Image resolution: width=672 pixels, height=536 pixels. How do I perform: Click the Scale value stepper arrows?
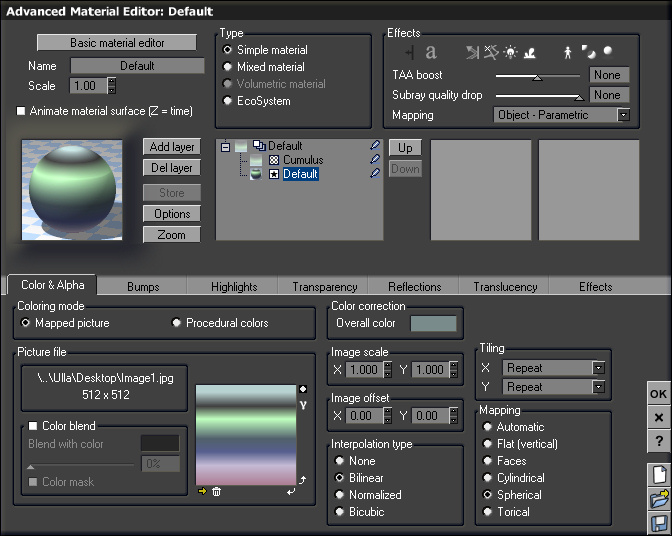click(x=111, y=85)
